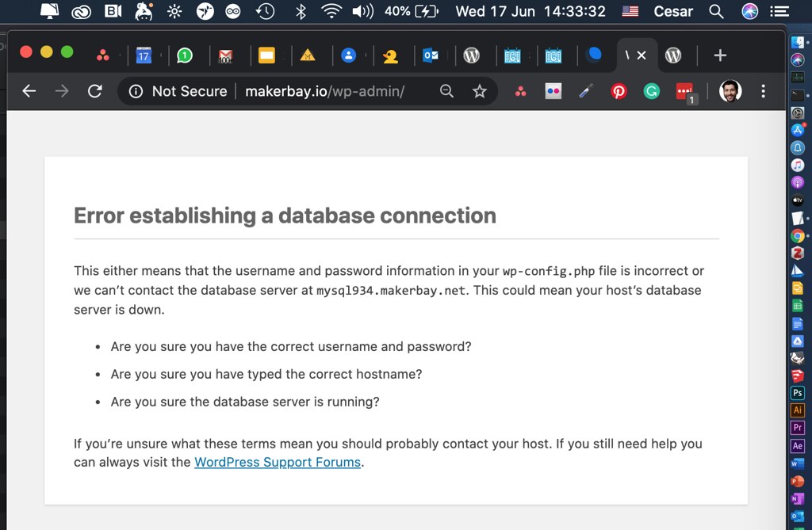Go back to the previous page
Viewport: 812px width, 530px height.
tap(29, 91)
